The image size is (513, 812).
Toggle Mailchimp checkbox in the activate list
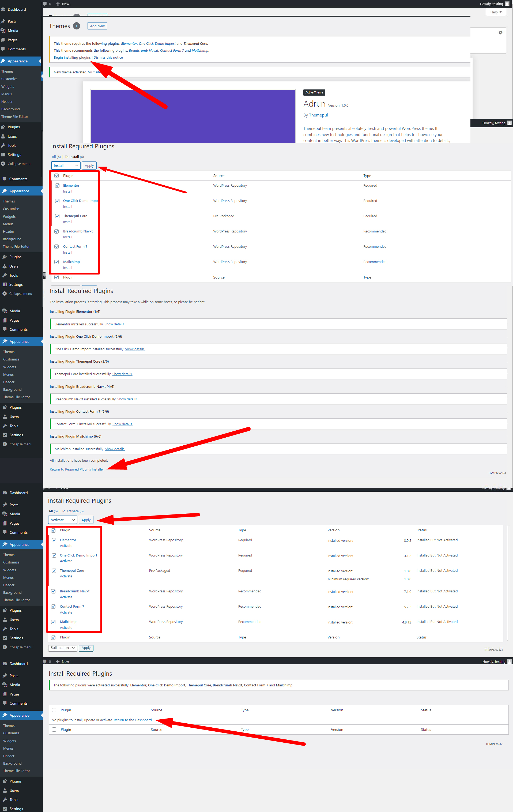click(x=54, y=622)
